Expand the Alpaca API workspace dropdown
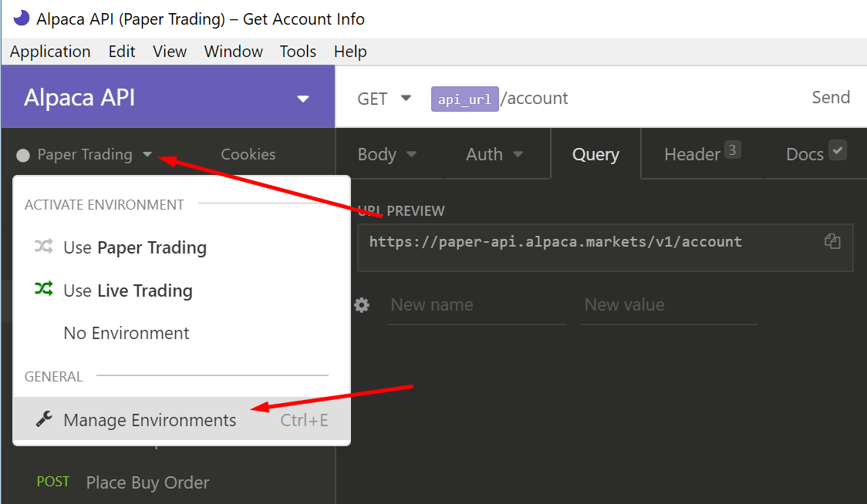 302,99
